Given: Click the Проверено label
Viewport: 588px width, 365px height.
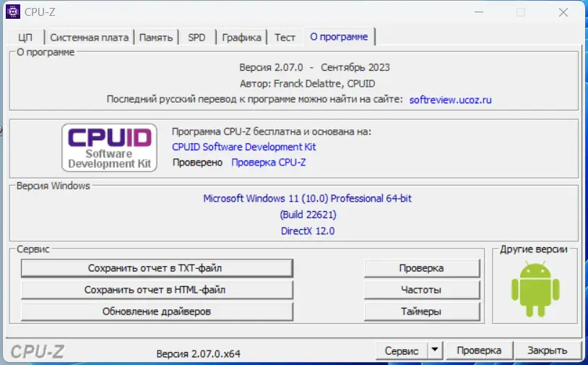Looking at the screenshot, I should pyautogui.click(x=197, y=163).
